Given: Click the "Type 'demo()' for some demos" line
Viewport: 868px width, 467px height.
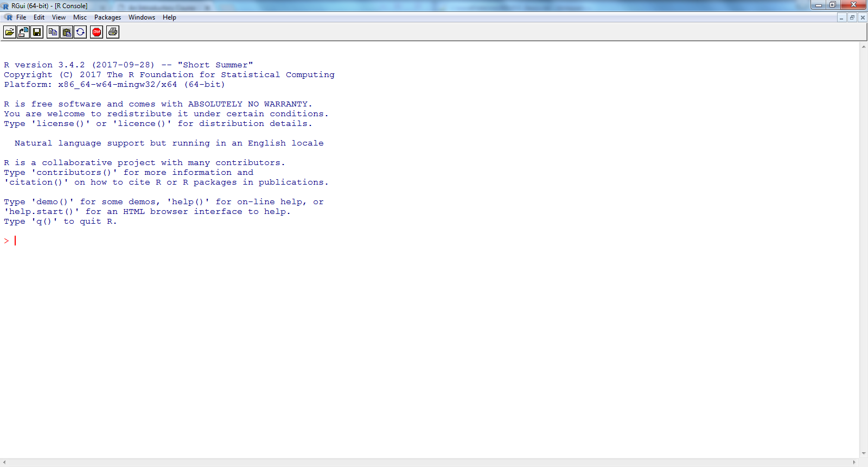Looking at the screenshot, I should (x=164, y=202).
